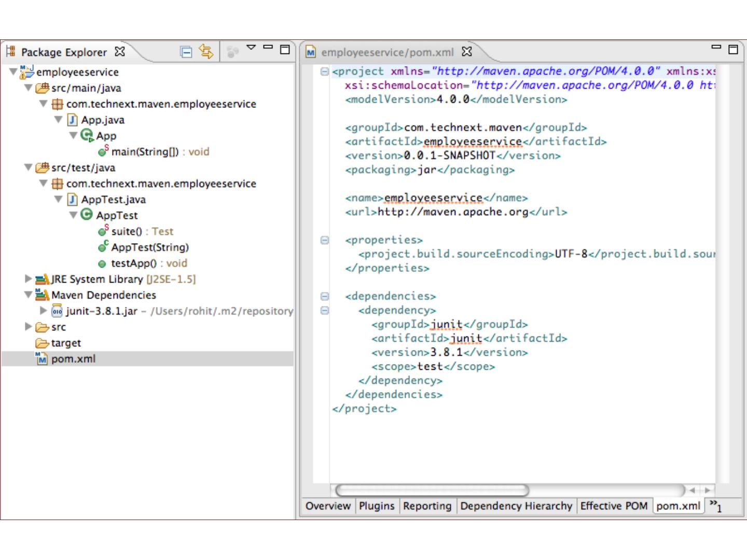
Task: Switch to the Dependency Hierarchy tab
Action: pos(516,506)
